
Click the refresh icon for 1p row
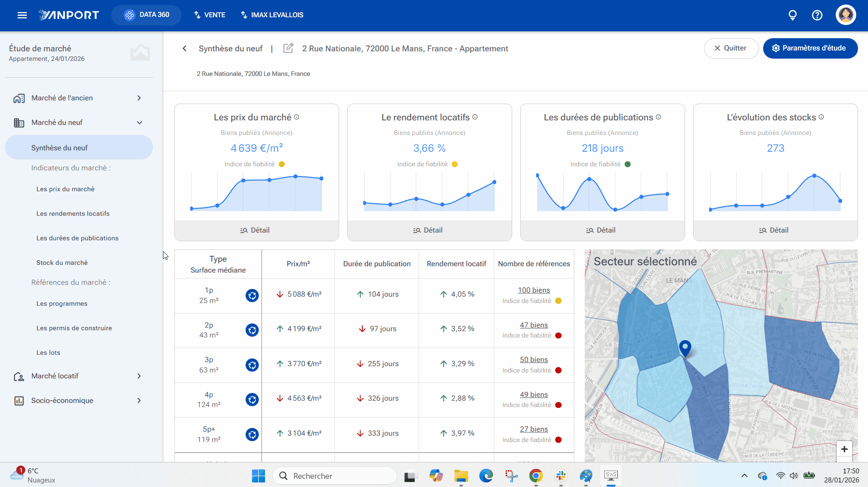click(x=252, y=295)
